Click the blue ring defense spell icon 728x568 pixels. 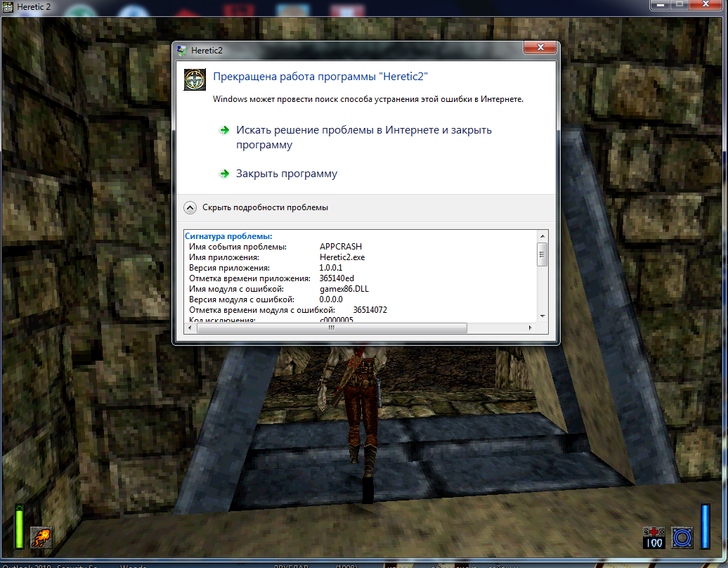pos(682,538)
